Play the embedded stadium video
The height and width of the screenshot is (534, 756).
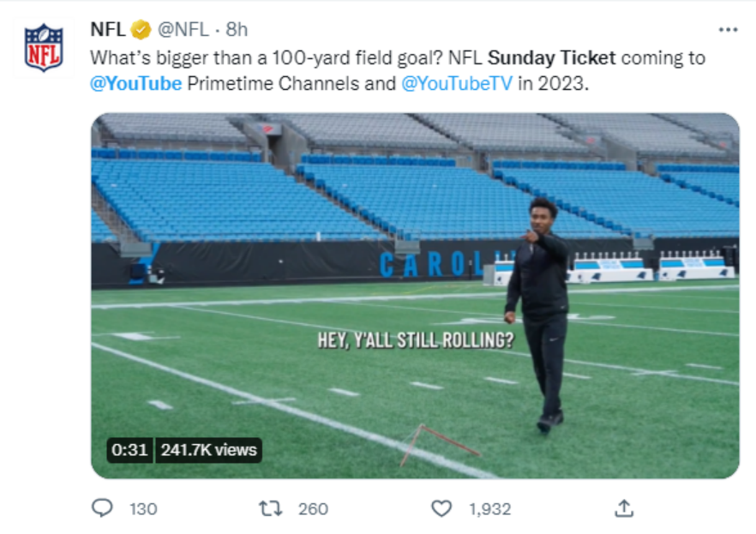pos(415,296)
